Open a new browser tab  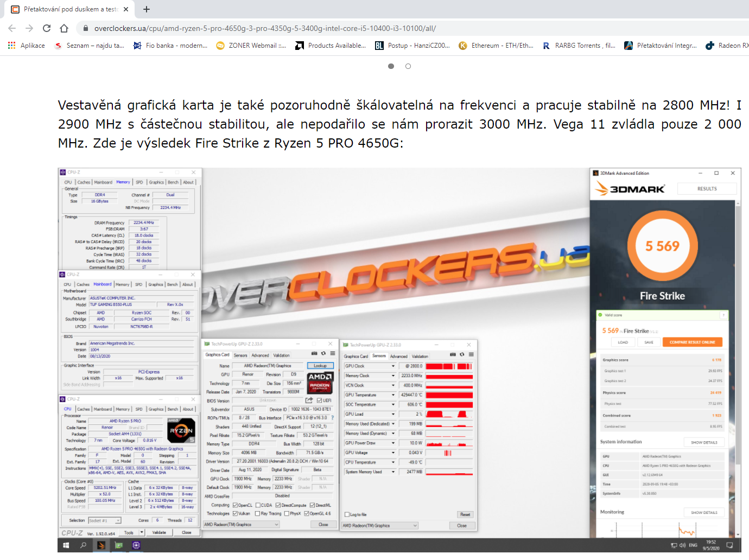147,9
